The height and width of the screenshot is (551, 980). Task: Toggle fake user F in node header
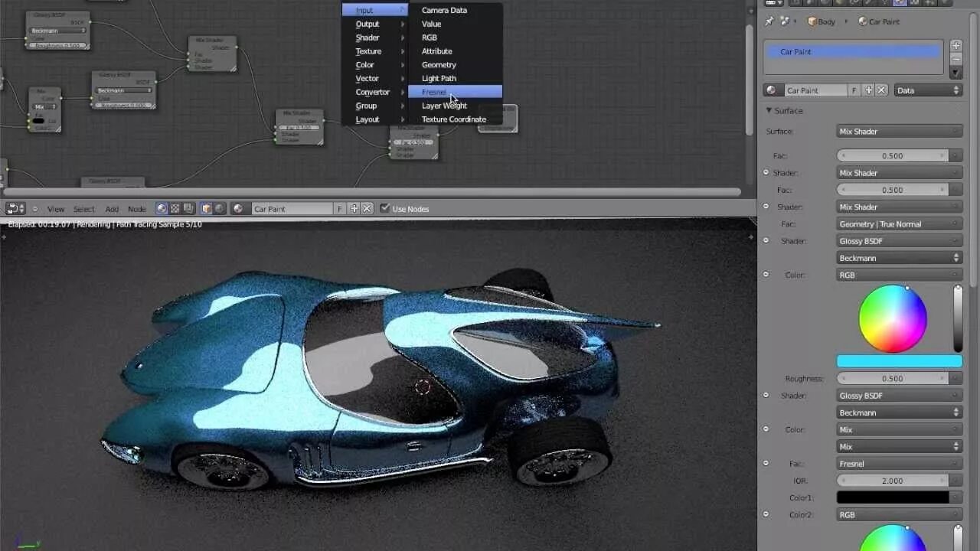(x=340, y=208)
